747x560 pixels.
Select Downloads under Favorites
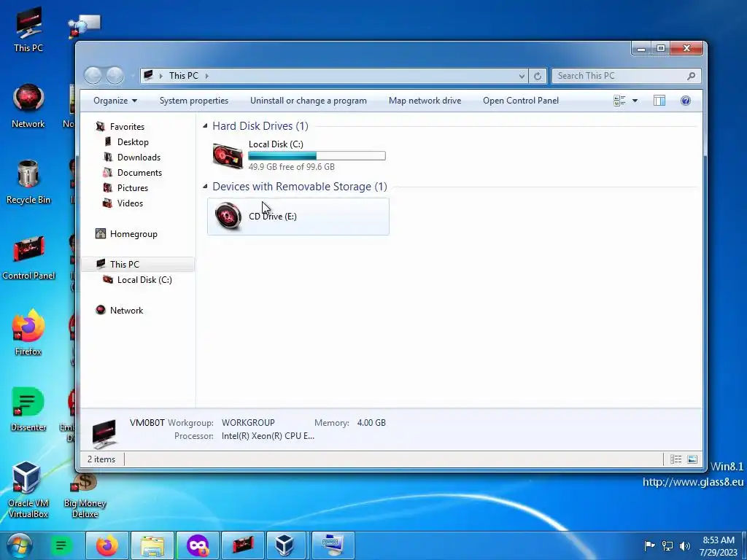click(139, 157)
